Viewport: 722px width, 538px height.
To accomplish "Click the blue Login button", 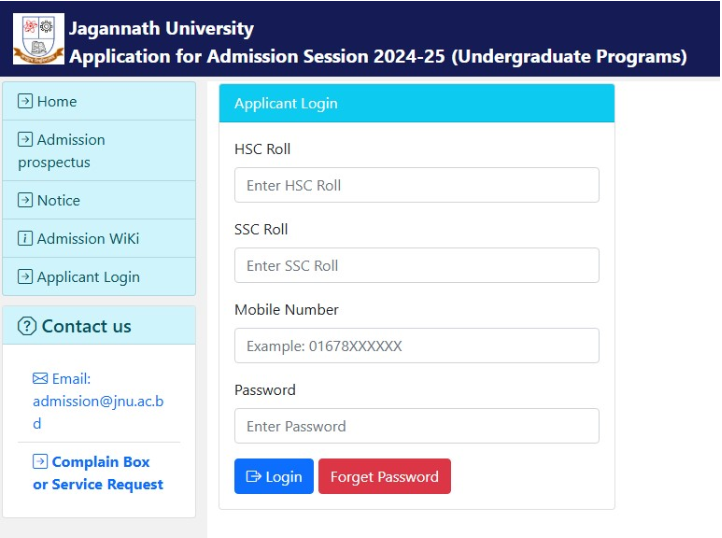I will [x=274, y=476].
